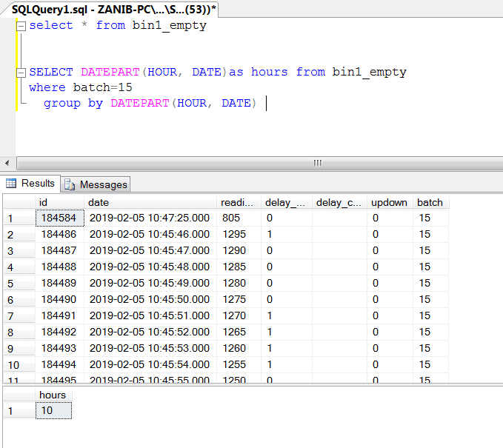Collapse the SELECT DATEPART query outline box
Screen dimensions: 503x448
coord(21,73)
